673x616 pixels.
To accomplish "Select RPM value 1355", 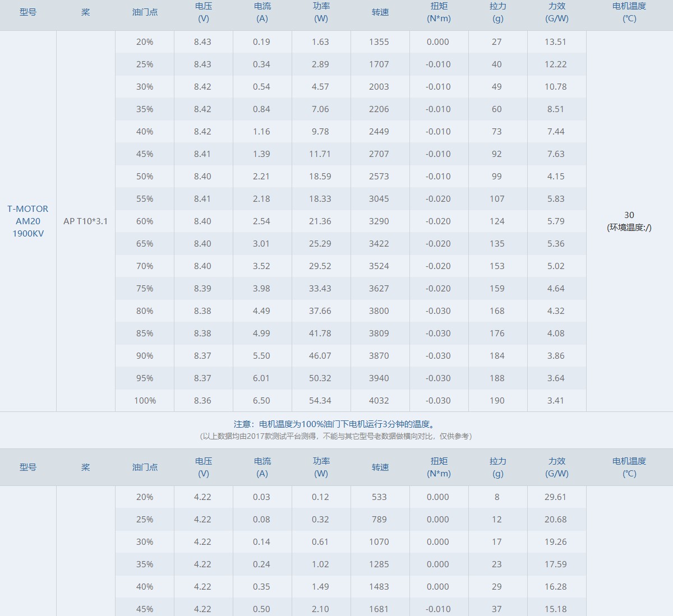I will [x=379, y=41].
